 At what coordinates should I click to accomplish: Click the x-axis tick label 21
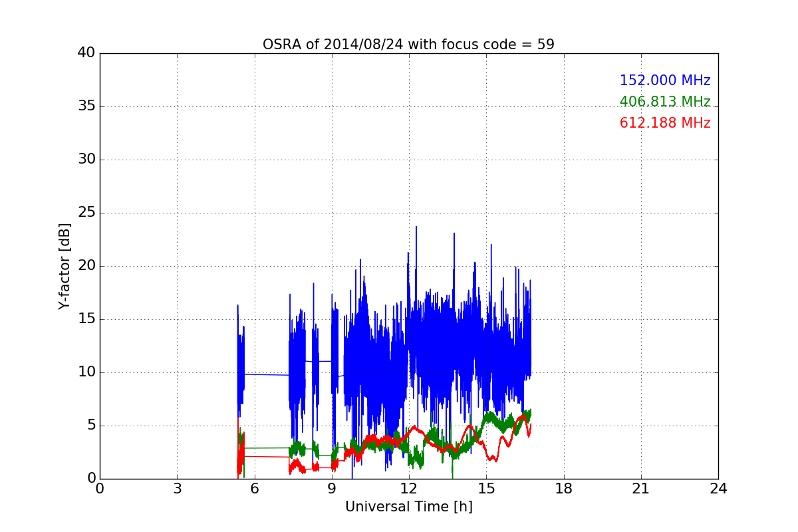(641, 489)
